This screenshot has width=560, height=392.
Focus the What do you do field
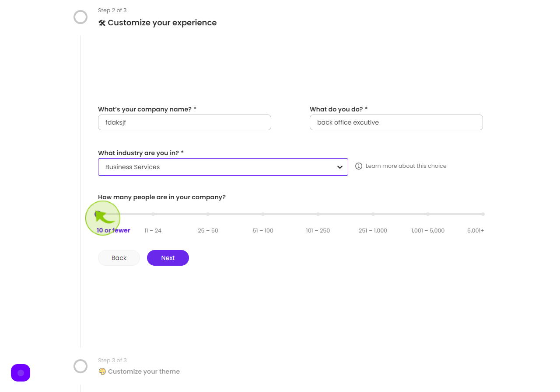(396, 122)
